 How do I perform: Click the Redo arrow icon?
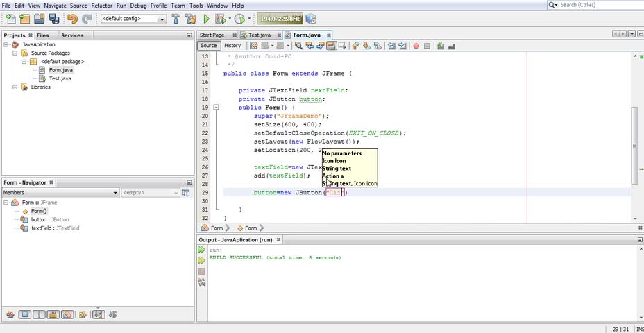click(x=87, y=19)
